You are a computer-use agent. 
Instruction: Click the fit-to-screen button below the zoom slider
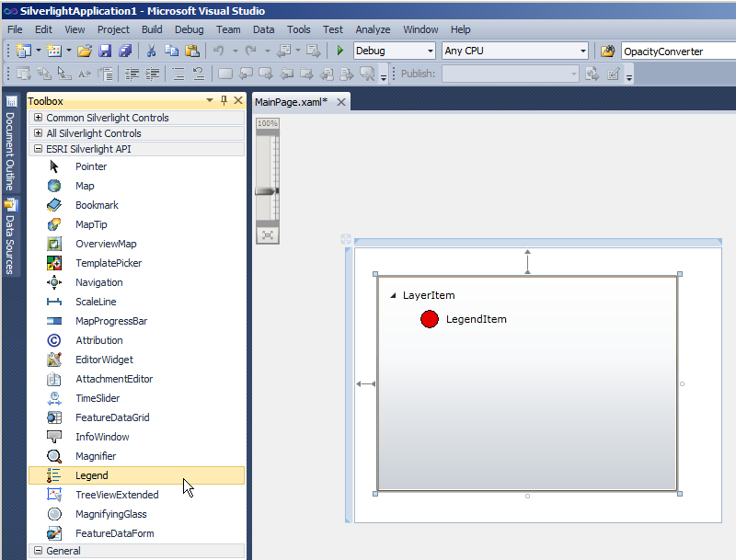267,234
